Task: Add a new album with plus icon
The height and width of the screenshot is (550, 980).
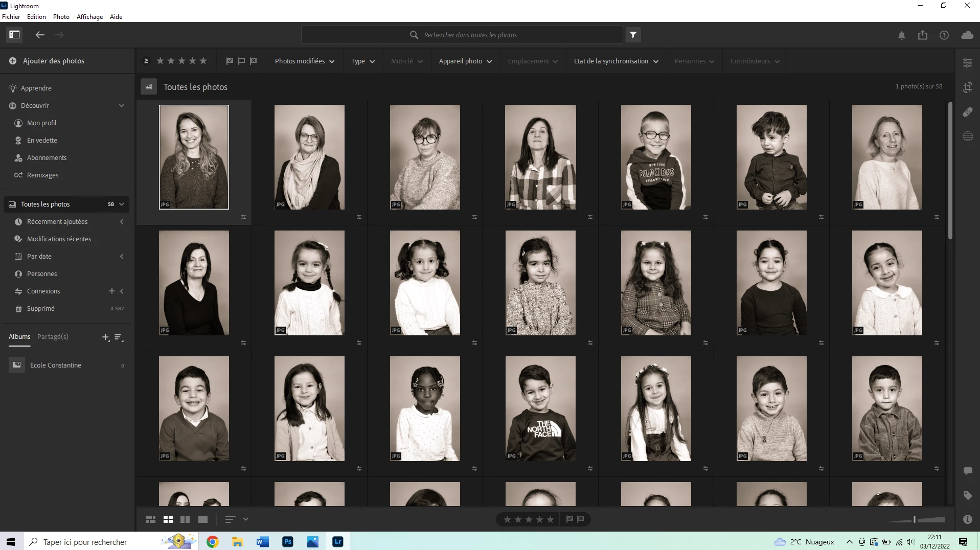Action: (105, 337)
